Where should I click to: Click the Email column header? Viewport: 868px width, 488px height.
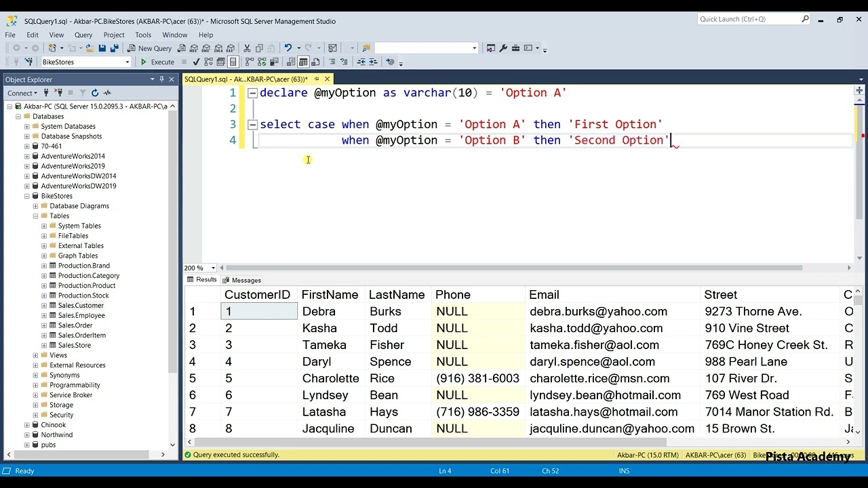tap(613, 295)
